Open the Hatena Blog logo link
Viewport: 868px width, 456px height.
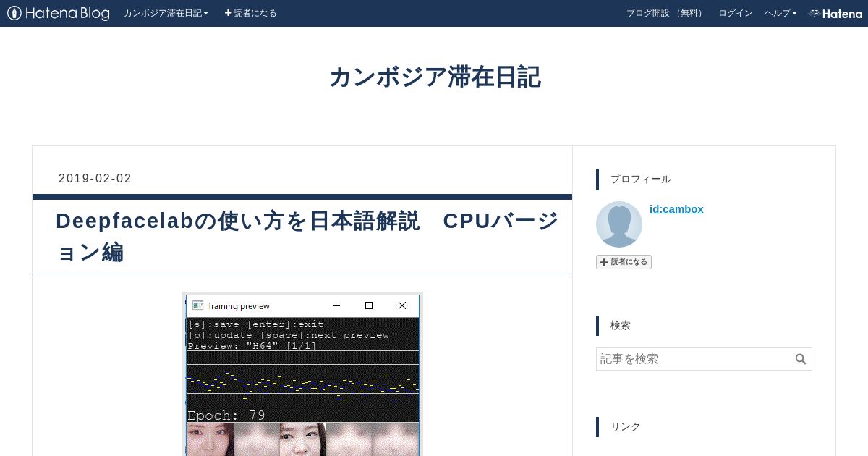(x=59, y=13)
